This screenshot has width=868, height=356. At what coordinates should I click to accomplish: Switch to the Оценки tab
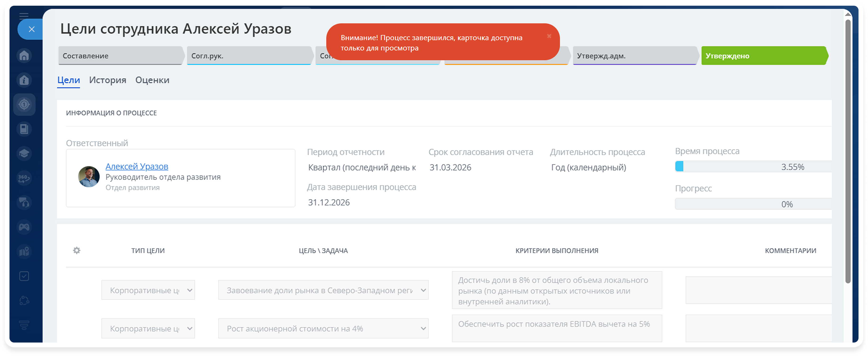pyautogui.click(x=152, y=80)
